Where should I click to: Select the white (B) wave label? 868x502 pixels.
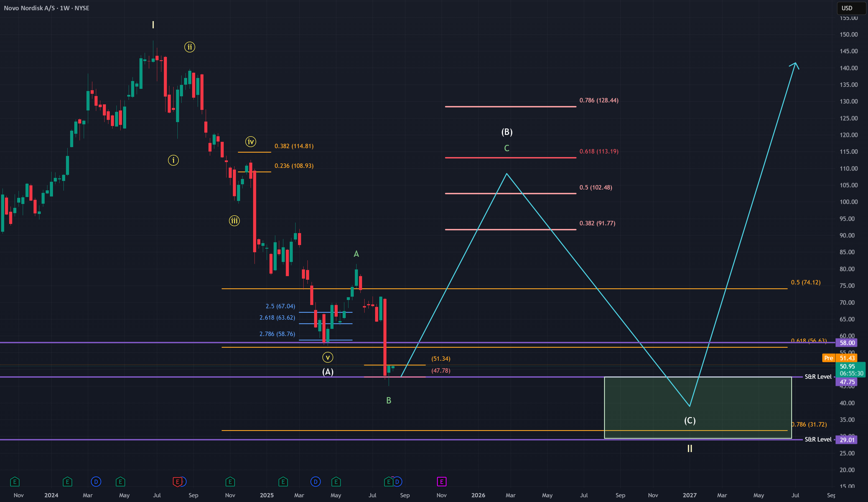507,132
